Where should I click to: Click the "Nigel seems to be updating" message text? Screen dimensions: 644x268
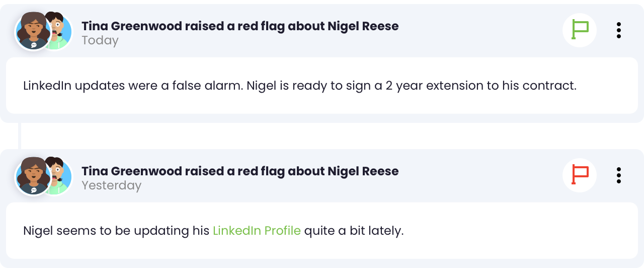(x=213, y=231)
